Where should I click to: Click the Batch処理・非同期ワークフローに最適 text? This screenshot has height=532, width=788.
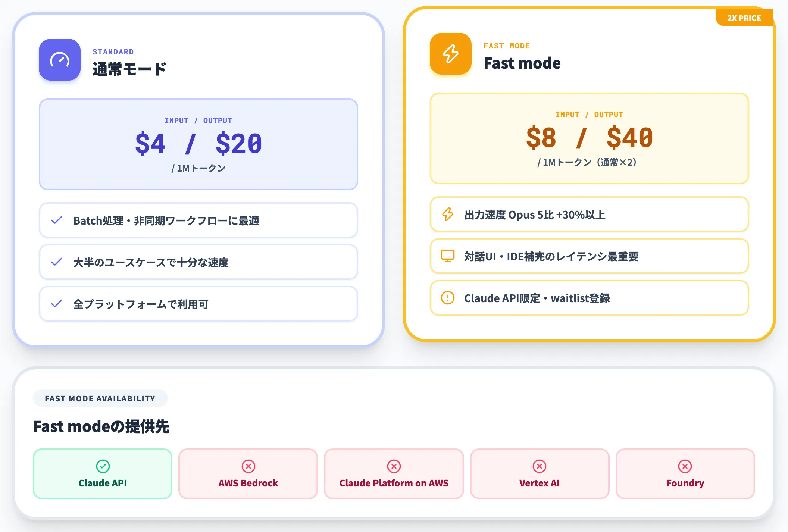[166, 220]
